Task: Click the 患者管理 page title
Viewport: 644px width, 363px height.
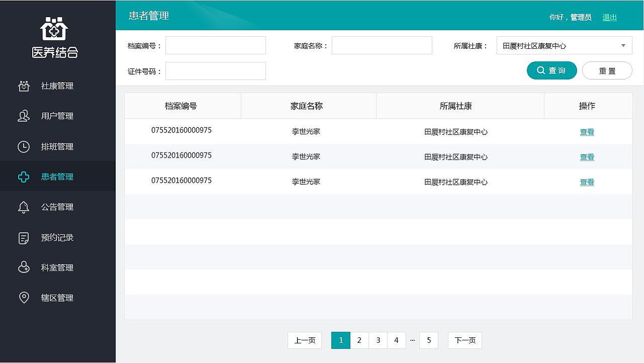Action: [149, 16]
